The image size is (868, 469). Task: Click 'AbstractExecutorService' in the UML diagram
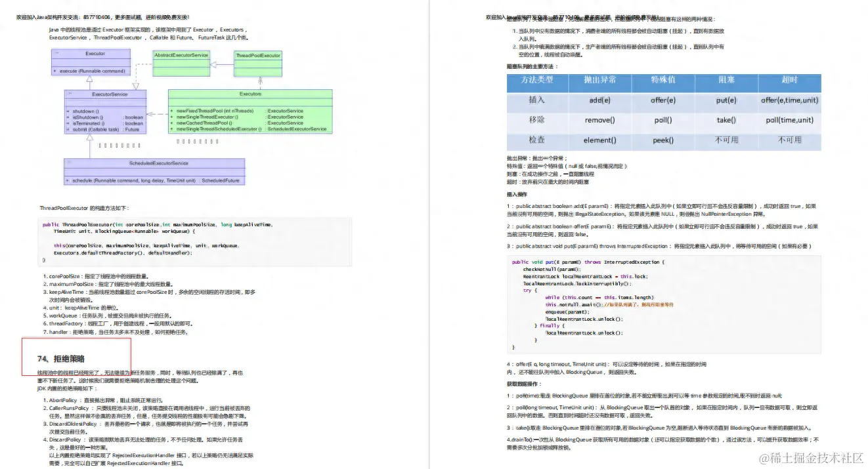click(x=181, y=55)
